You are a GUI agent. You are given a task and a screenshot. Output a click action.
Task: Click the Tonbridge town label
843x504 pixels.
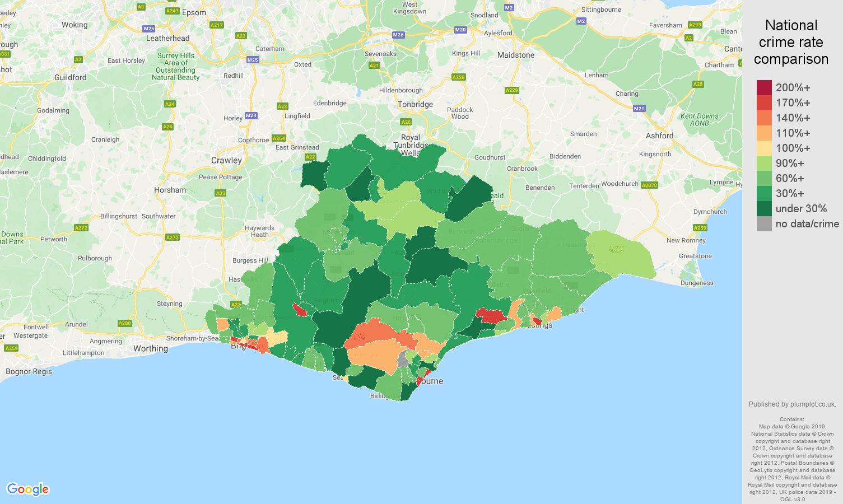coord(415,104)
